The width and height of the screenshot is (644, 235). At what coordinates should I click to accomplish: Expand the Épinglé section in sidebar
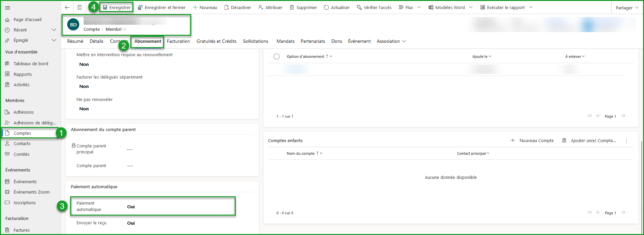tap(53, 40)
